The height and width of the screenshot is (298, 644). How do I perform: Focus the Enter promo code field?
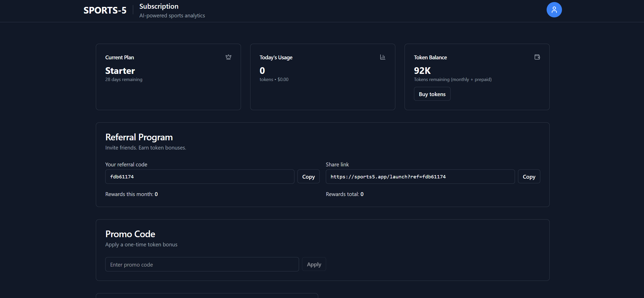coord(202,265)
